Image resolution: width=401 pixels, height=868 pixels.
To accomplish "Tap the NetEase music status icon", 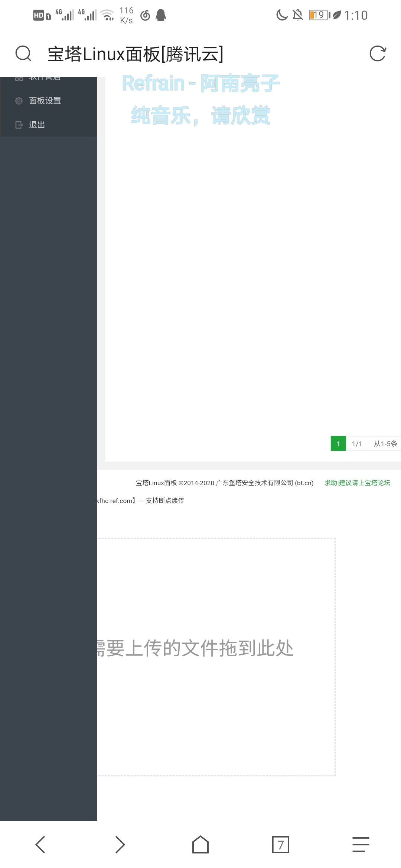I will [145, 15].
